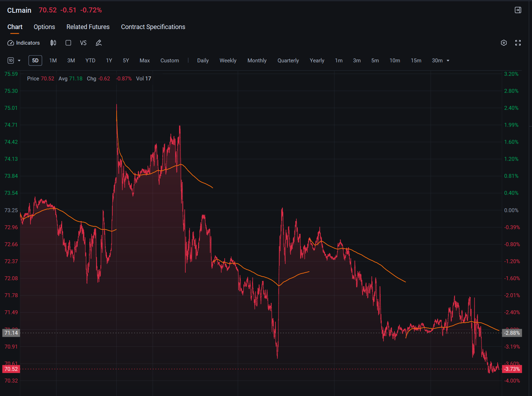Select the 5D time range
Viewport: 532px width, 396px height.
pos(35,61)
